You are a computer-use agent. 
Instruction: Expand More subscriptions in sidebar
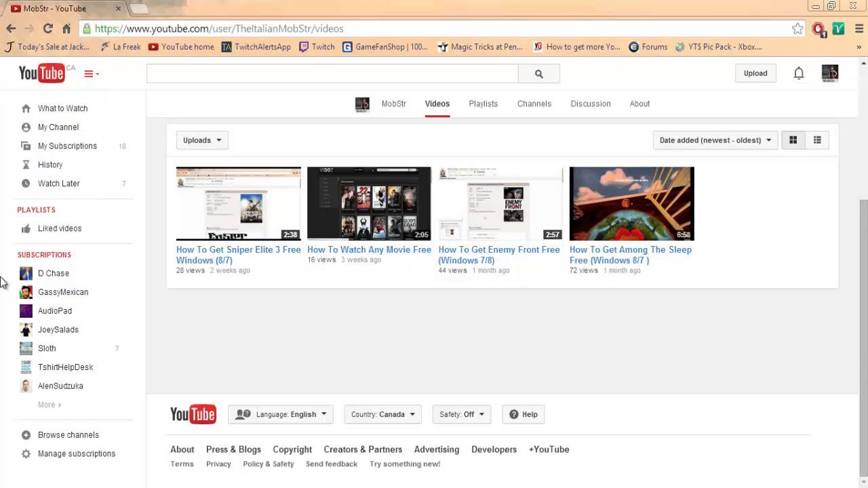(50, 405)
